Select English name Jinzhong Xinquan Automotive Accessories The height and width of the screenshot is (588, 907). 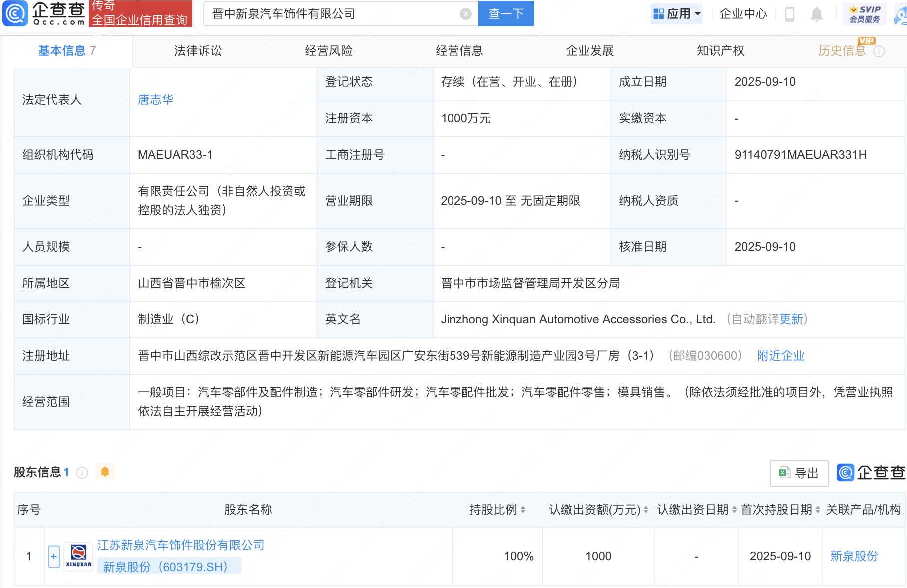(x=578, y=319)
